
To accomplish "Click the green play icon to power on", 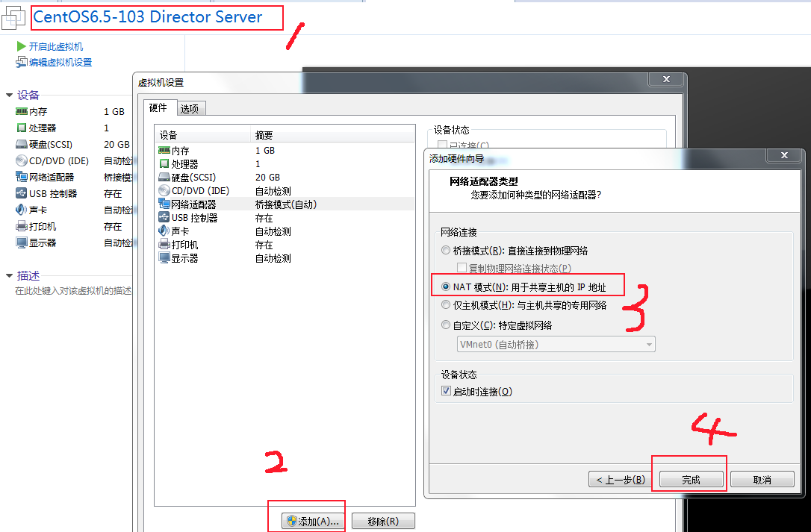I will (x=20, y=46).
